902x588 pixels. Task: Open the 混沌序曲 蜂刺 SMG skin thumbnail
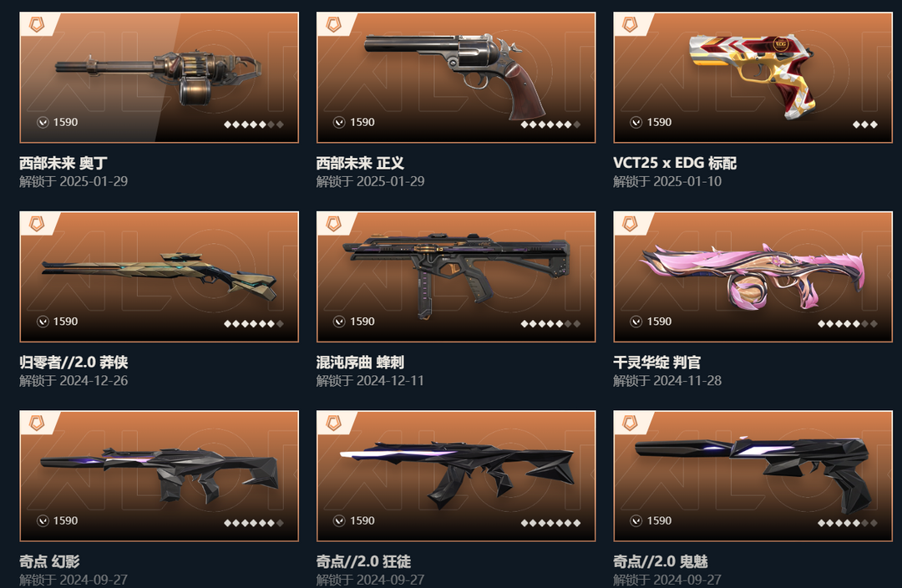tap(456, 276)
